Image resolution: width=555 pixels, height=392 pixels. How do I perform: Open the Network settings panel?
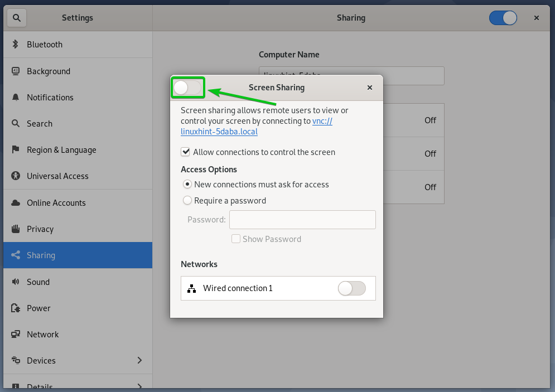(x=78, y=335)
